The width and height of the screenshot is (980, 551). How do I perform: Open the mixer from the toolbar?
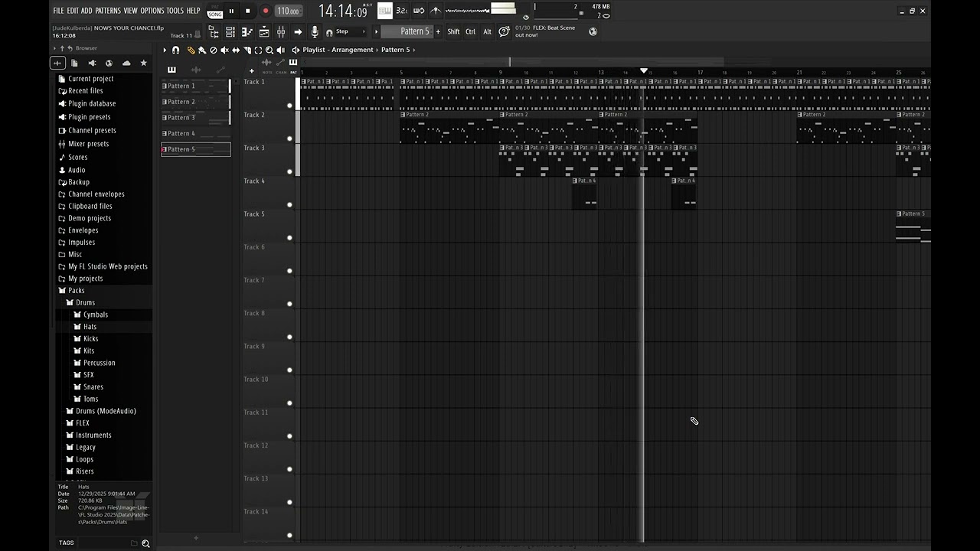pyautogui.click(x=281, y=31)
